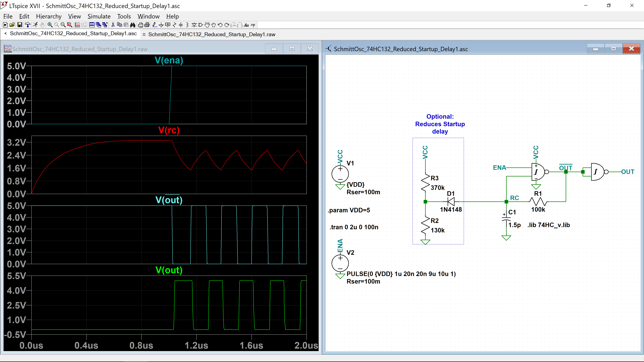644x362 pixels.
Task: Open the Simulate menu
Action: click(x=99, y=16)
